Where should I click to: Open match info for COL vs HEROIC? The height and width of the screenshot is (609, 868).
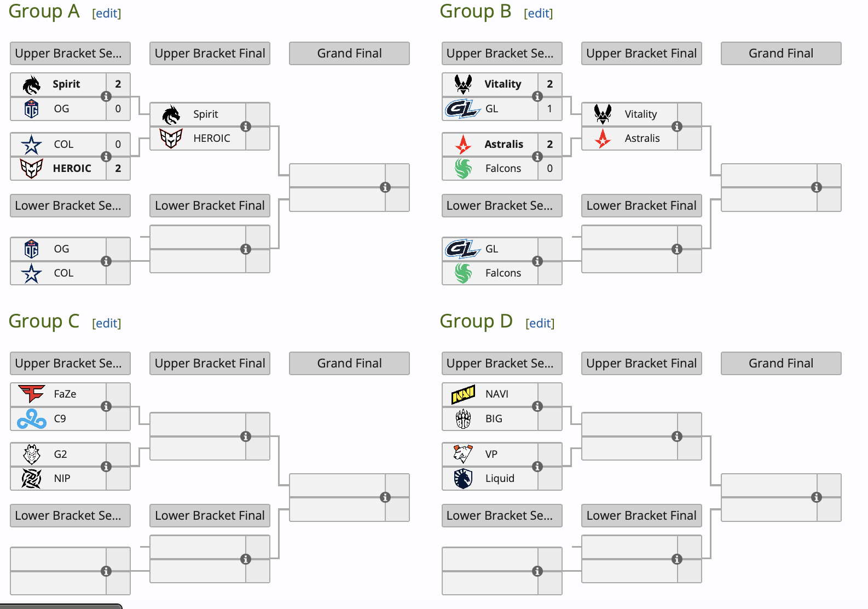pos(106,157)
